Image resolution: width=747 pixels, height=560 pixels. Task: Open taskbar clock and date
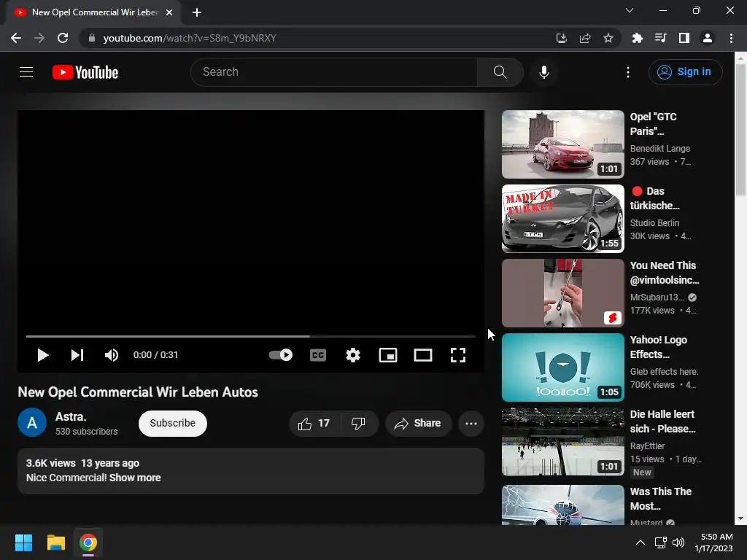point(713,542)
